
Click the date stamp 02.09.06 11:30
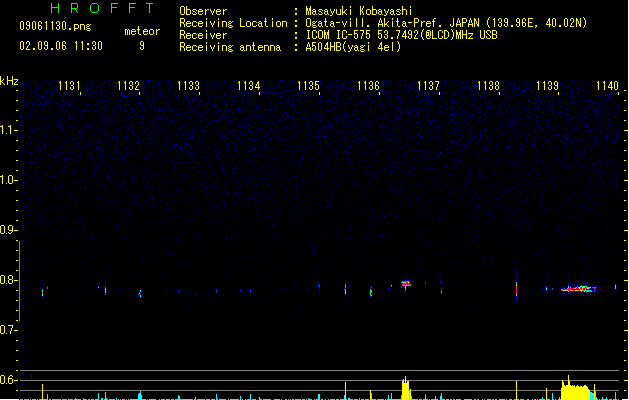[61, 46]
